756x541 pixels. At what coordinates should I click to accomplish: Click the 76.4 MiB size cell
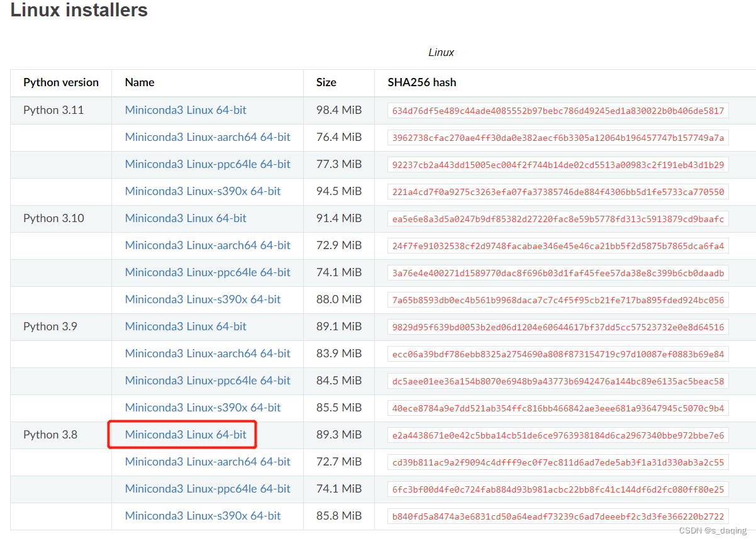click(x=339, y=137)
